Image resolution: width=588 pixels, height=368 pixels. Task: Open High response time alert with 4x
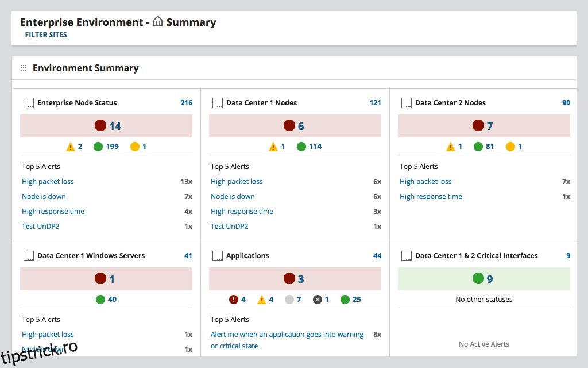point(53,212)
